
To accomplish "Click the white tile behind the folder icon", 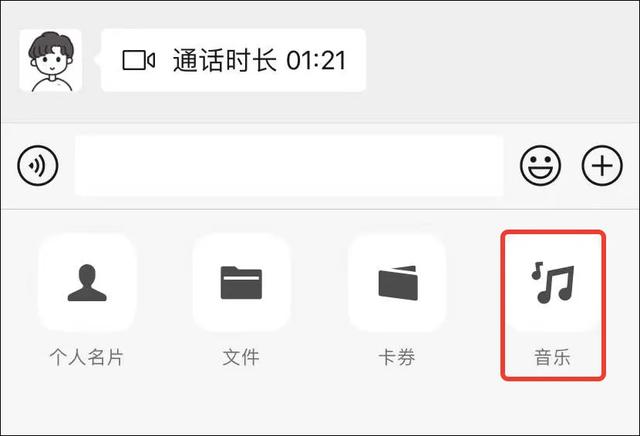I will click(241, 283).
